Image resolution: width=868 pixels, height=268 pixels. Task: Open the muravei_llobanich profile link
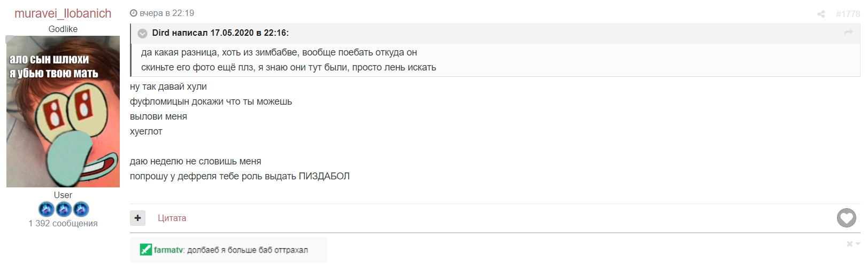(x=63, y=13)
